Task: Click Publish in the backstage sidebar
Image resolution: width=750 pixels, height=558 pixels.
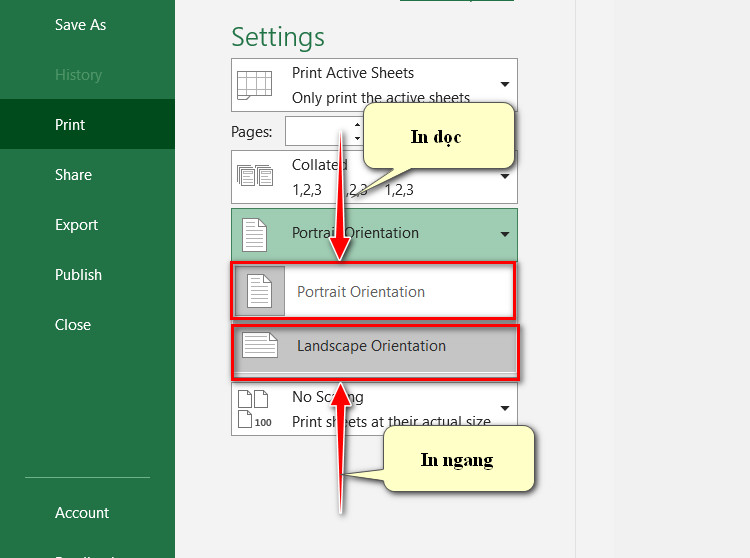Action: point(78,275)
